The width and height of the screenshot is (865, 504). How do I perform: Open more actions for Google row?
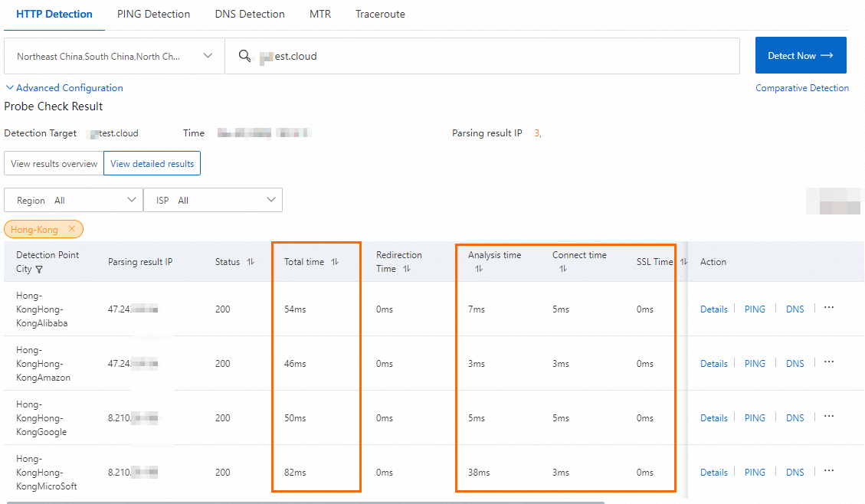click(x=829, y=417)
